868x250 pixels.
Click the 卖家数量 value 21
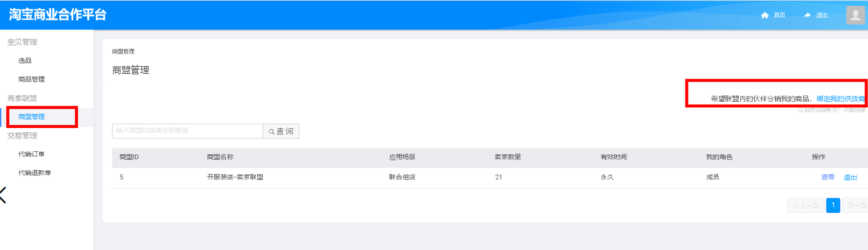click(498, 177)
